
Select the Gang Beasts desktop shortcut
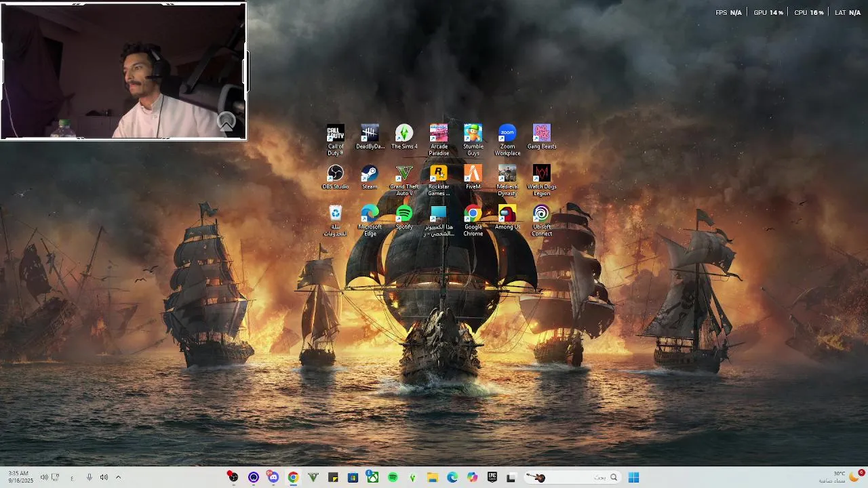(x=542, y=136)
